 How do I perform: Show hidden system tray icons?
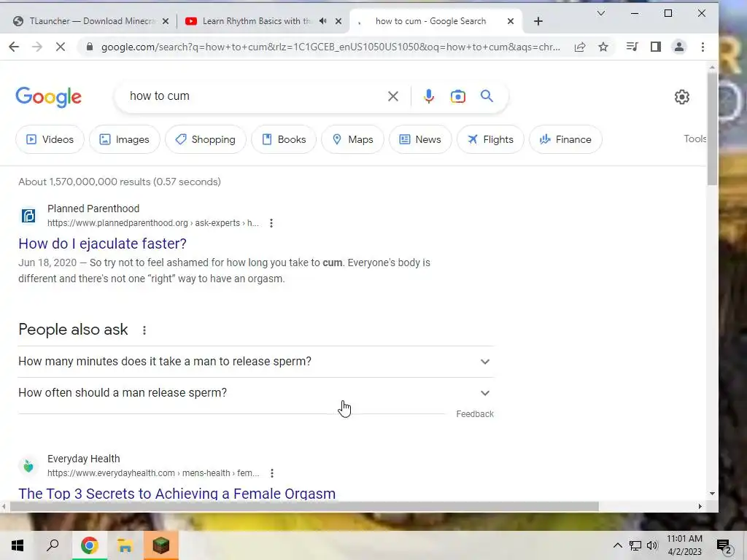click(617, 545)
